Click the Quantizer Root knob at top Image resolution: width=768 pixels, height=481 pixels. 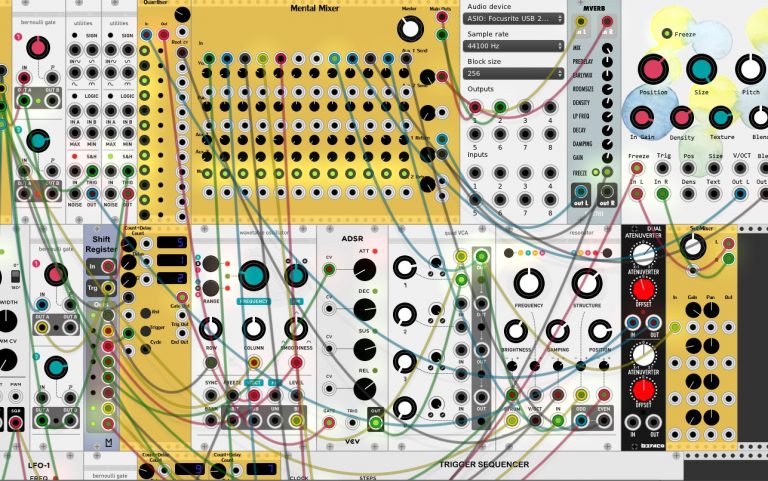182,15
